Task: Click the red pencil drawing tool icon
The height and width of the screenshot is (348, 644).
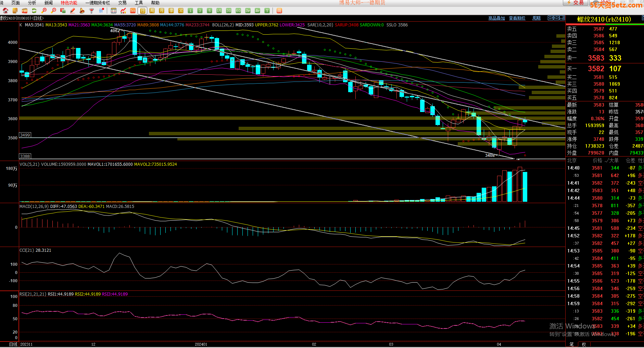Action: click(73, 11)
